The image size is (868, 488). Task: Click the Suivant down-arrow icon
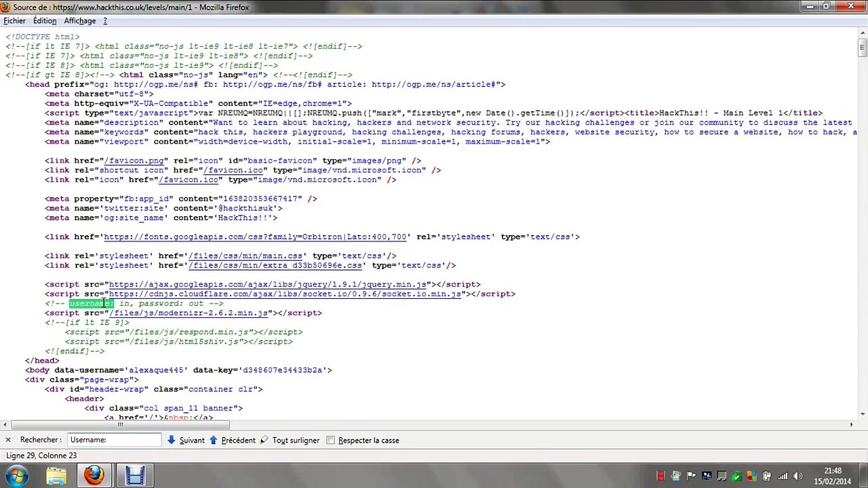click(x=171, y=440)
